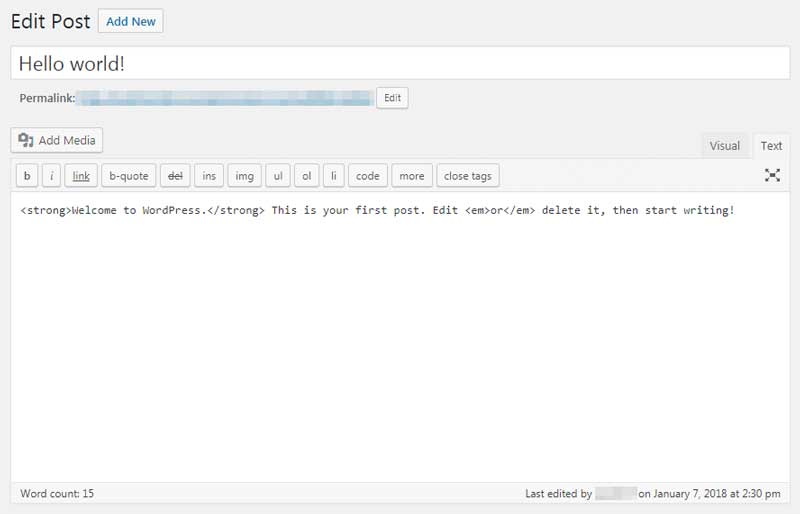Click the close tags button
800x514 pixels.
pyautogui.click(x=468, y=176)
